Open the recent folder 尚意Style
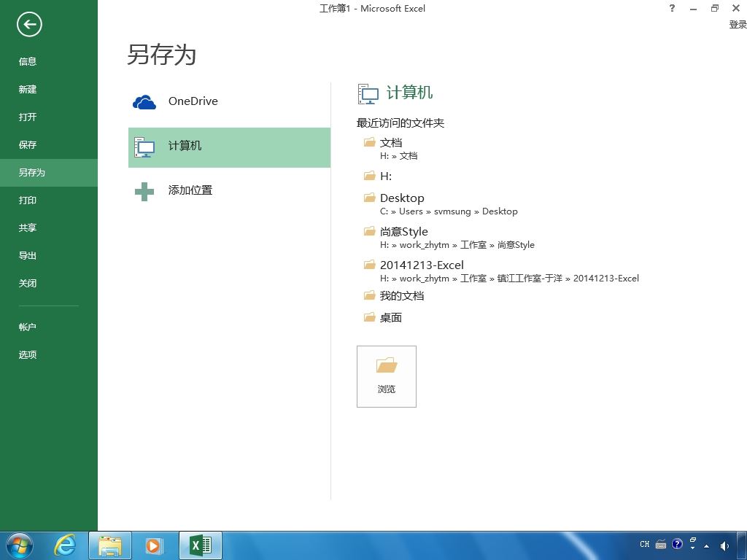Image resolution: width=747 pixels, height=560 pixels. point(404,231)
